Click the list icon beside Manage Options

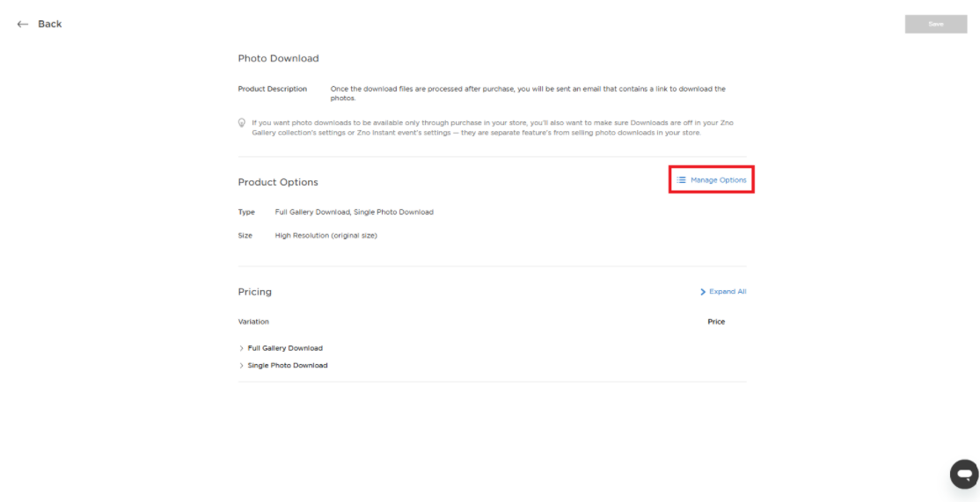click(681, 179)
